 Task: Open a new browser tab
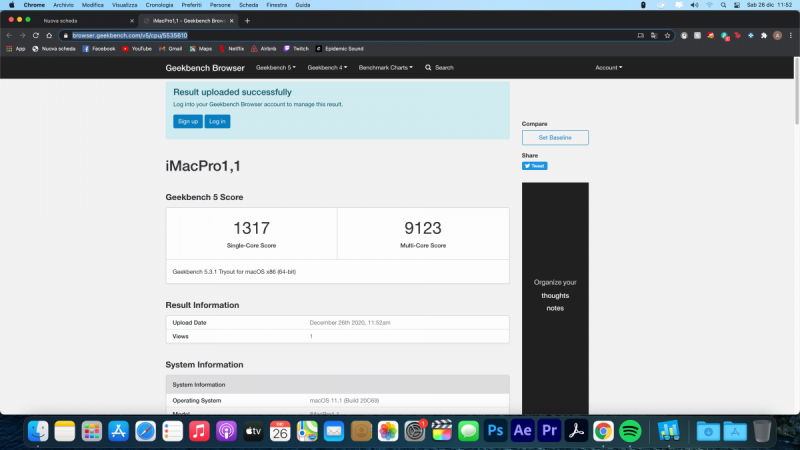tap(247, 21)
